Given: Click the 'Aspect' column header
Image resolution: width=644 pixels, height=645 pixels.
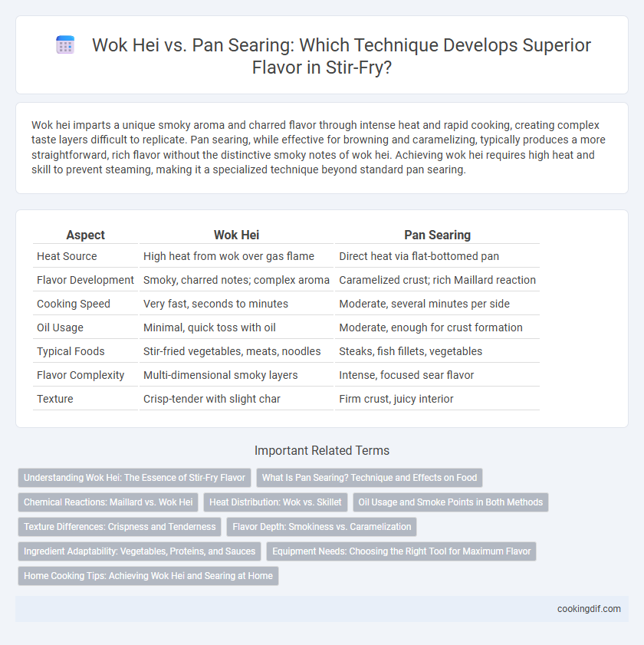Looking at the screenshot, I should click(x=86, y=235).
